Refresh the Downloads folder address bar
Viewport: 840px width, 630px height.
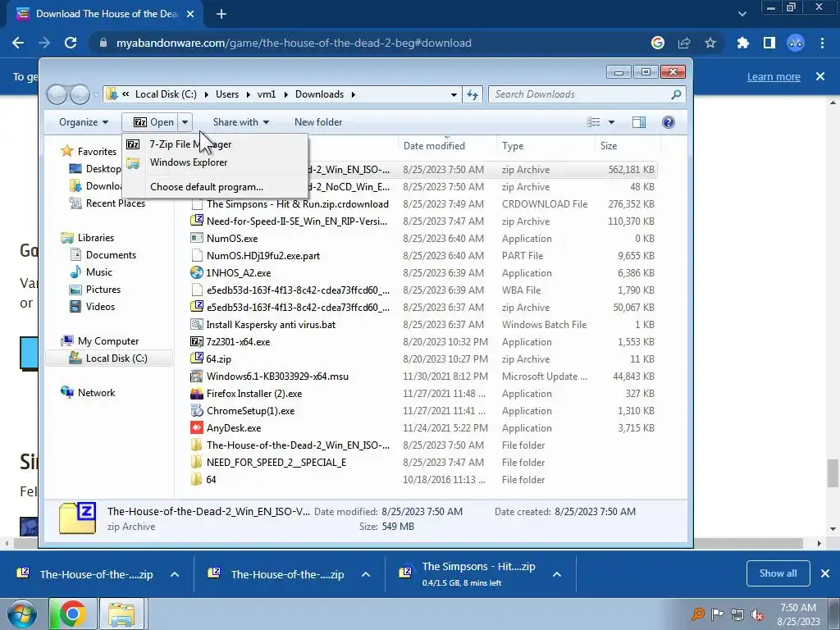coord(472,94)
